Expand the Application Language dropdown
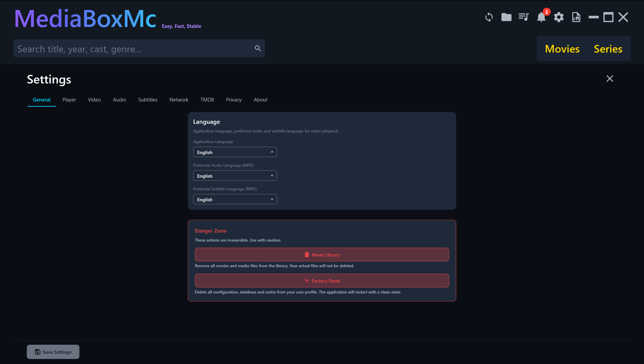Screen dimensions: 644x364 235,152
